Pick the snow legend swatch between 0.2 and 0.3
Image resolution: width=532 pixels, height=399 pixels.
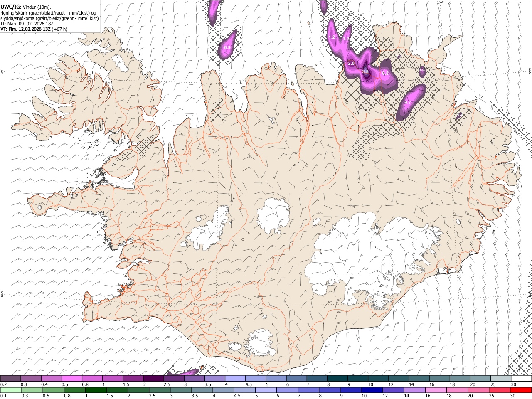point(10,378)
